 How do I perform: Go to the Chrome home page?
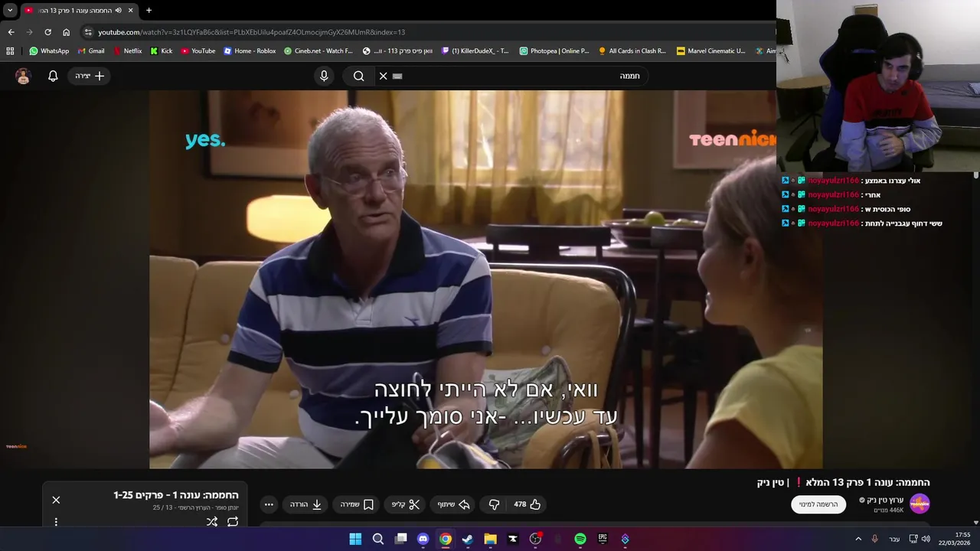66,32
